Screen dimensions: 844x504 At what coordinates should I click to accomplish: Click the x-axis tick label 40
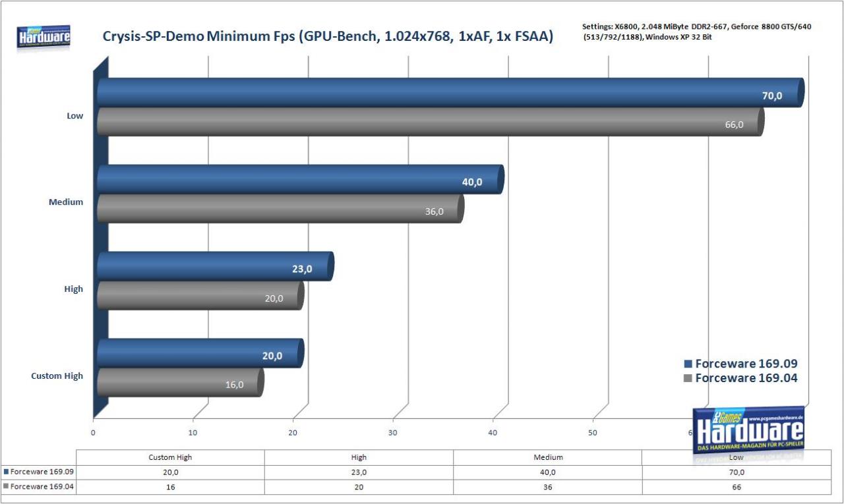click(493, 433)
